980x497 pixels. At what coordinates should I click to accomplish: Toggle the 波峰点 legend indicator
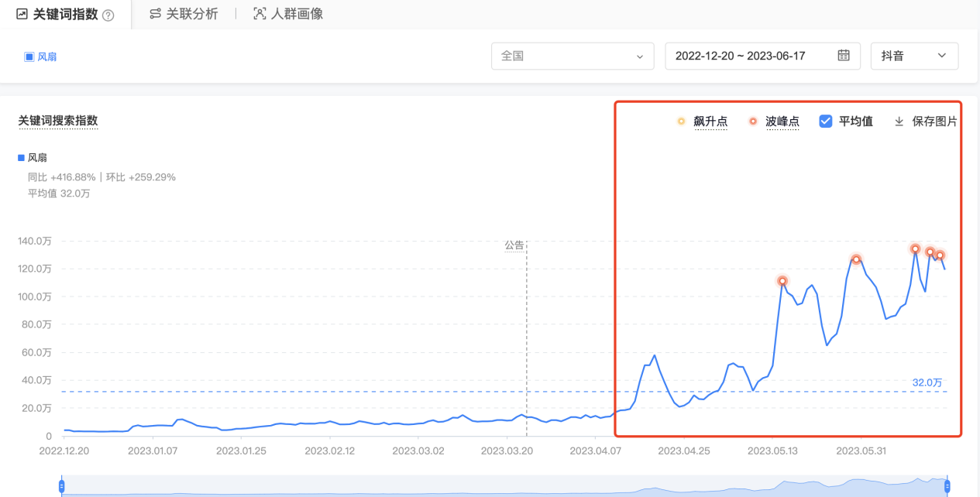tap(753, 122)
